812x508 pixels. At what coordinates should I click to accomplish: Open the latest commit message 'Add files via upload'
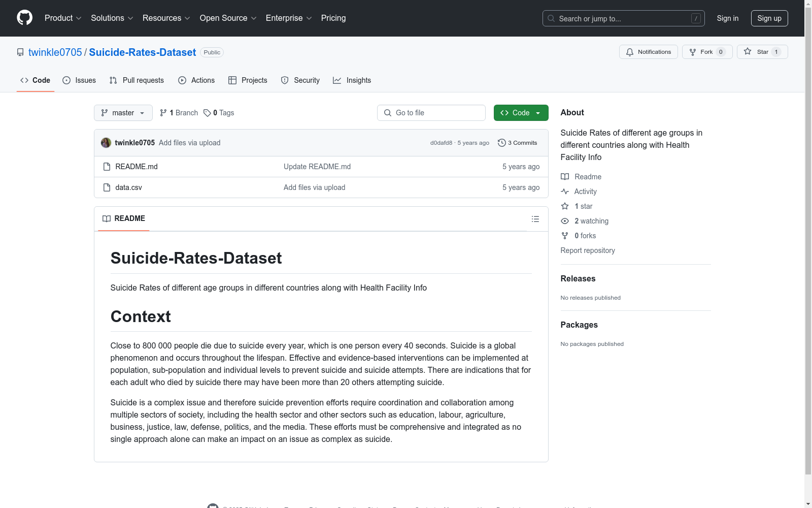[x=190, y=143]
